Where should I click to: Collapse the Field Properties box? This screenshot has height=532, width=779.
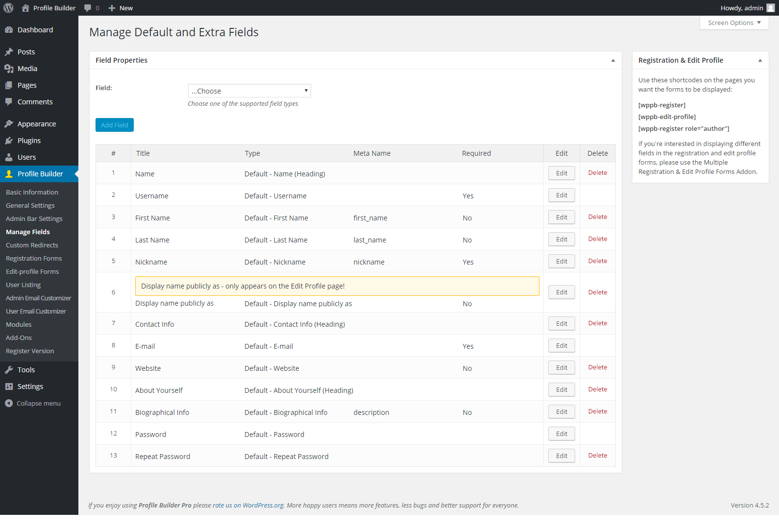point(613,60)
